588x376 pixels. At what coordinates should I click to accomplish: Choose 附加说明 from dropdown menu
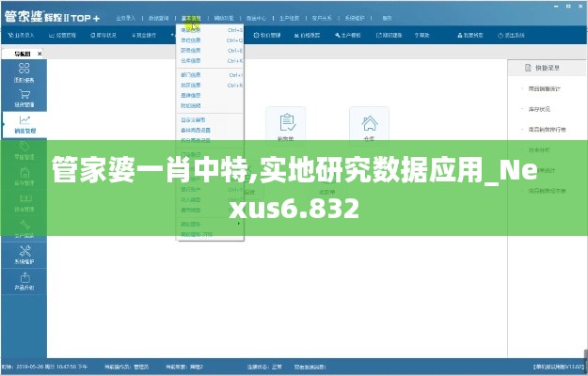coord(210,106)
